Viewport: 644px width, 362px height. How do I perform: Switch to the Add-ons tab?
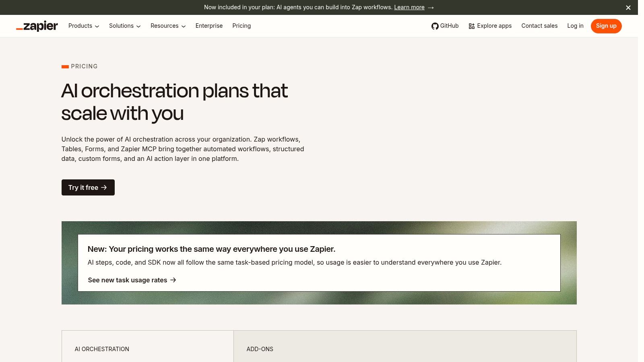point(405,346)
